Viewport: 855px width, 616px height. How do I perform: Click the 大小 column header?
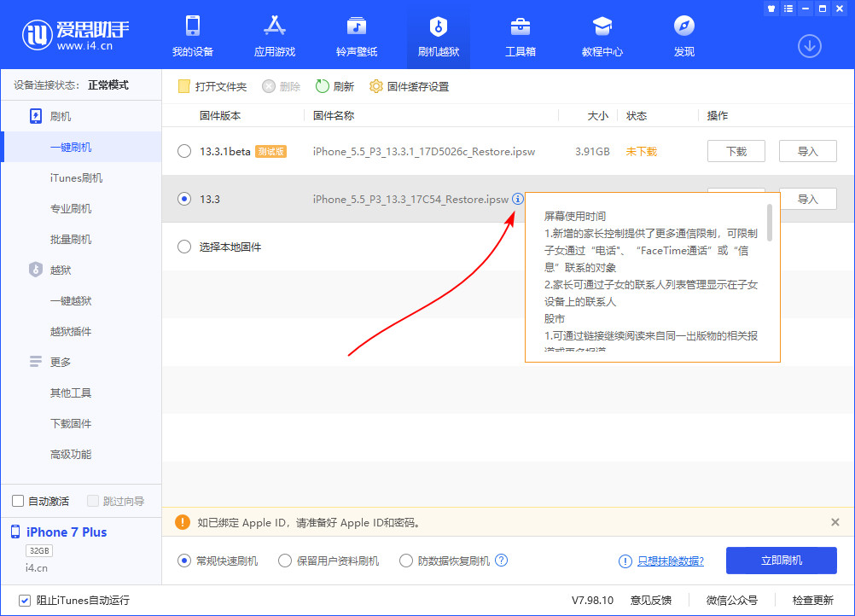click(597, 115)
